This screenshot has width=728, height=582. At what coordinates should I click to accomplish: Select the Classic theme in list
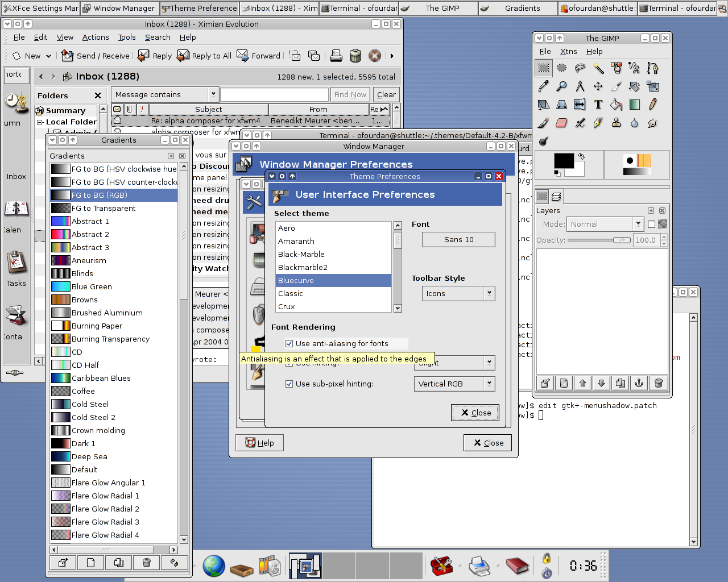click(291, 294)
